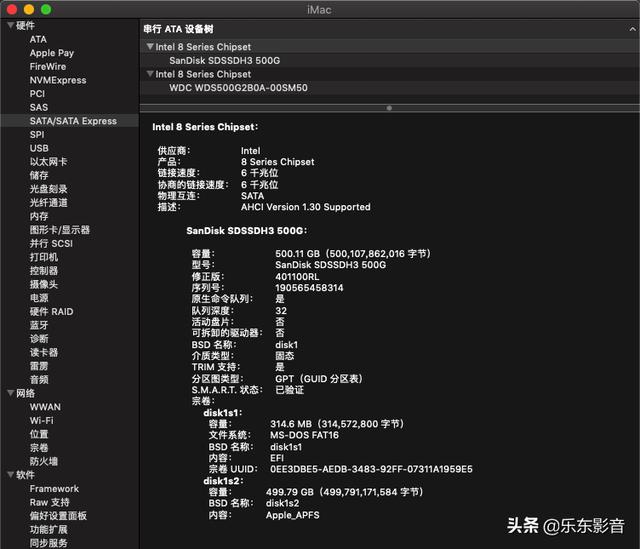The image size is (640, 549).
Task: Click serial number 190565458314
Action: 309,288
